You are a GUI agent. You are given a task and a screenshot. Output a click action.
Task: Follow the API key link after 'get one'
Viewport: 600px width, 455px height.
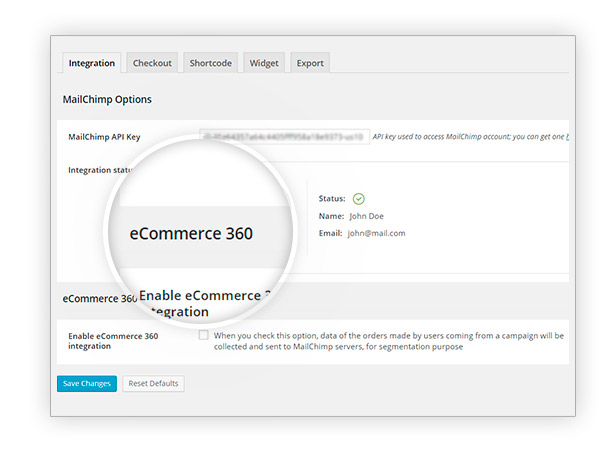pyautogui.click(x=567, y=137)
